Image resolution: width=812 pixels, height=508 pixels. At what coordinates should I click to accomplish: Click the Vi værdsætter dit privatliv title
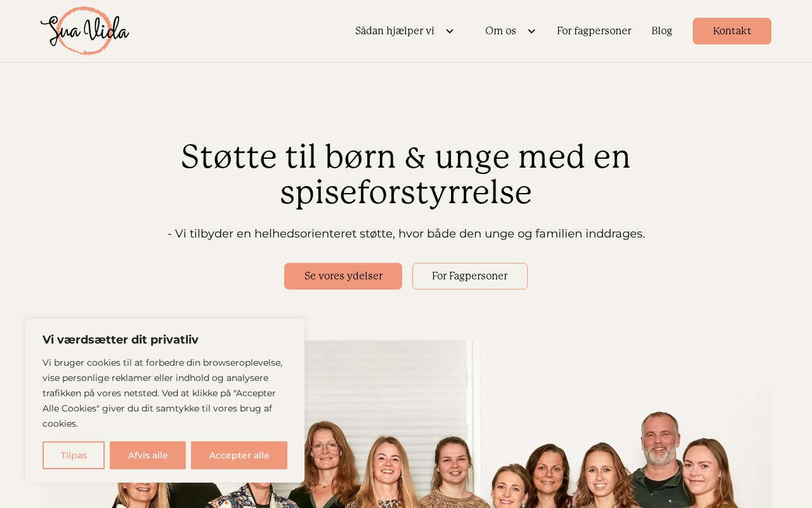pos(121,340)
